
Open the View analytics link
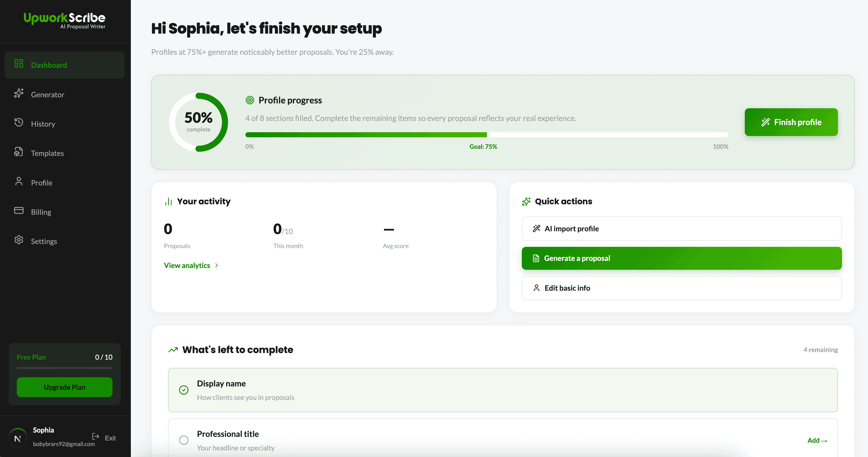[x=191, y=265]
